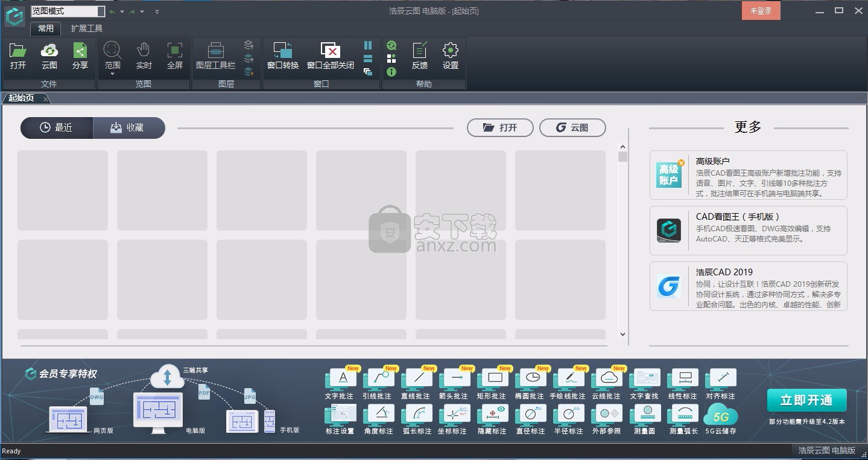The height and width of the screenshot is (460, 868).
Task: Select the 范围 zoom extent tool
Action: [x=112, y=56]
